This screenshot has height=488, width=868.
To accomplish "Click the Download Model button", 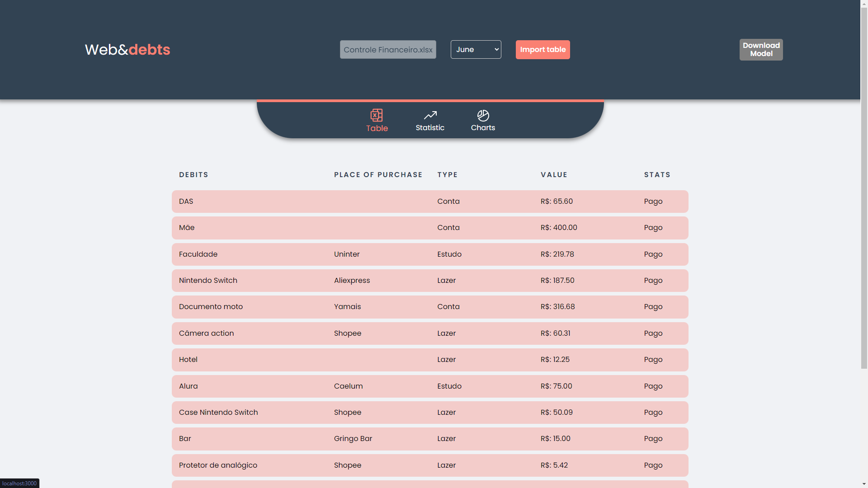I will (x=760, y=49).
